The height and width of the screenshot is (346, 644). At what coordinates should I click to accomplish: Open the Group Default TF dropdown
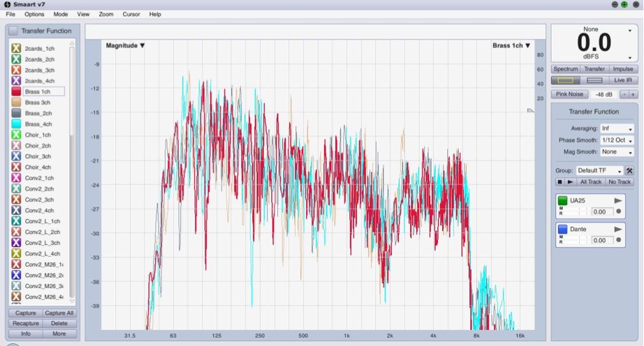[x=599, y=170]
